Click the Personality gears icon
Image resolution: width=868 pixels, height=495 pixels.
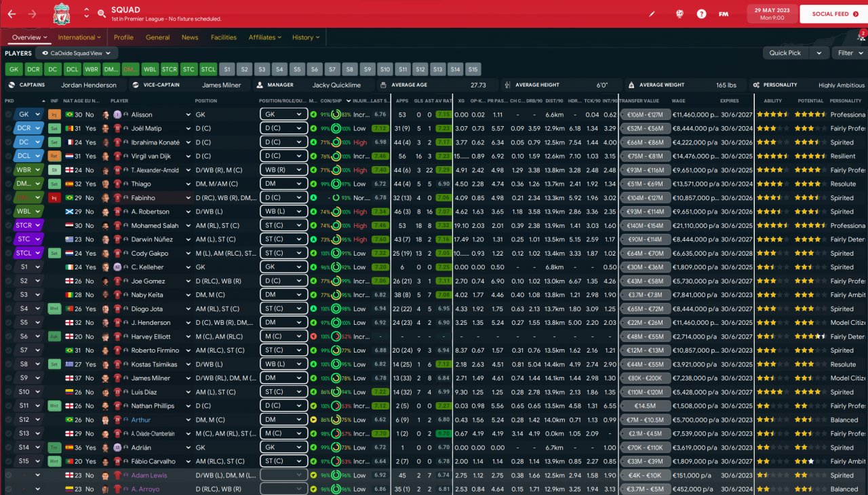tap(755, 85)
